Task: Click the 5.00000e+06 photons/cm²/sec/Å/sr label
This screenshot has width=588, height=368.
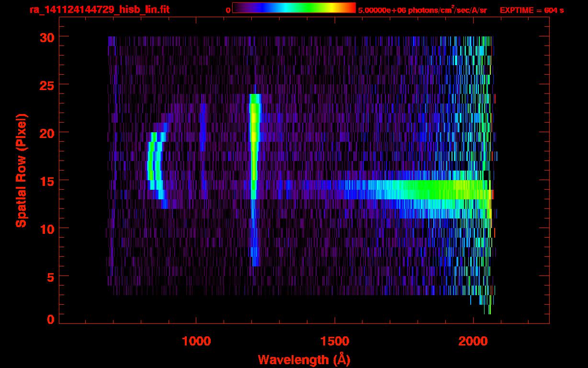Action: [422, 10]
